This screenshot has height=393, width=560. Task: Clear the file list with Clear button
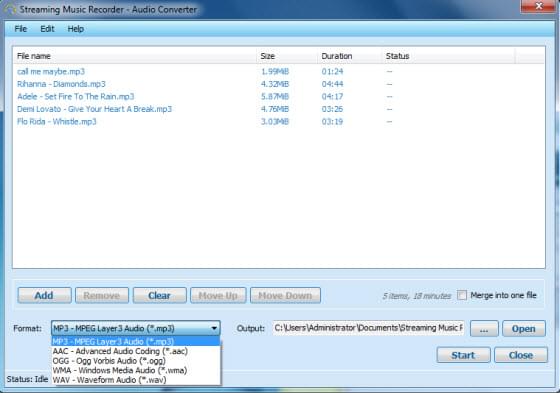pos(159,295)
